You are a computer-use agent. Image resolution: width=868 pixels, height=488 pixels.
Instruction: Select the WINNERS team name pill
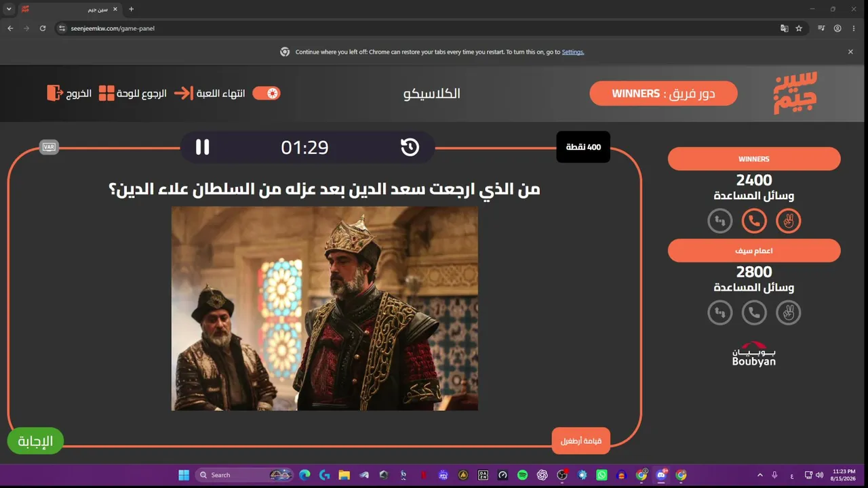(754, 159)
